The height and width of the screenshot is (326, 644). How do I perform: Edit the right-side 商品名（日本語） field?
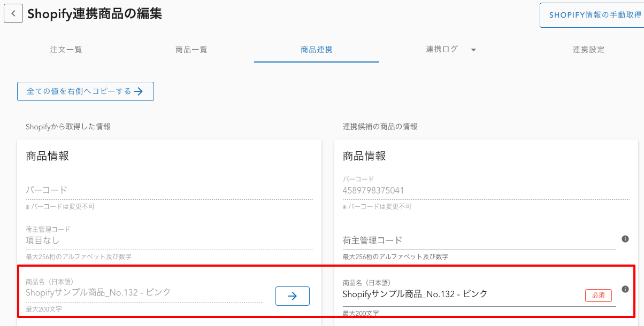pyautogui.click(x=460, y=293)
